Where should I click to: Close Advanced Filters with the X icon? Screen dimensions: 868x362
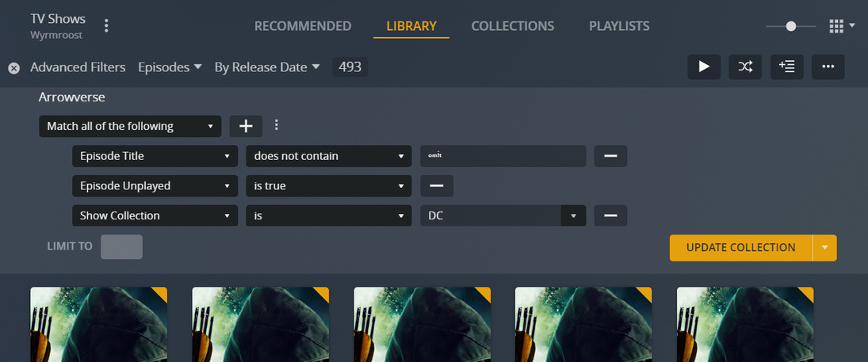coord(13,68)
